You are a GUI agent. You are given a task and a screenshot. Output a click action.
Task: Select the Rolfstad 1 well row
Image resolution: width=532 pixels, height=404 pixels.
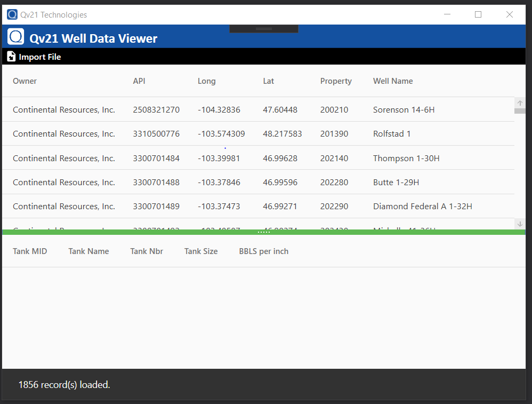[x=213, y=133]
